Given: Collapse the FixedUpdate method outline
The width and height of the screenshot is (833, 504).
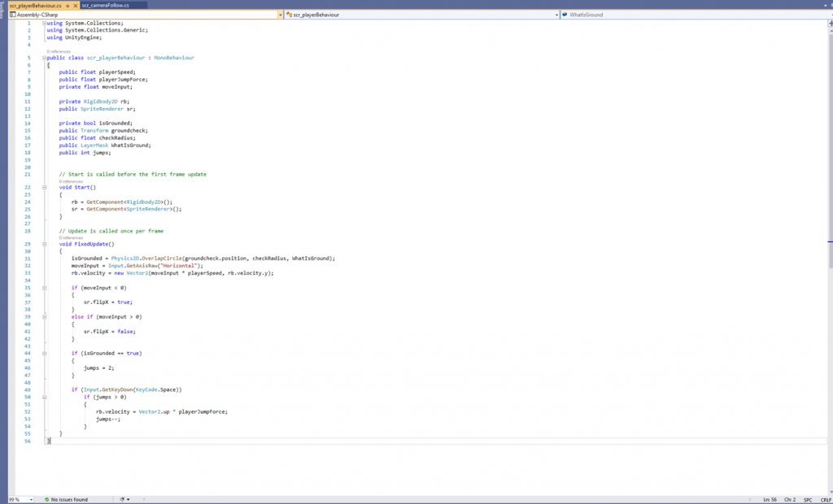Looking at the screenshot, I should coord(44,244).
